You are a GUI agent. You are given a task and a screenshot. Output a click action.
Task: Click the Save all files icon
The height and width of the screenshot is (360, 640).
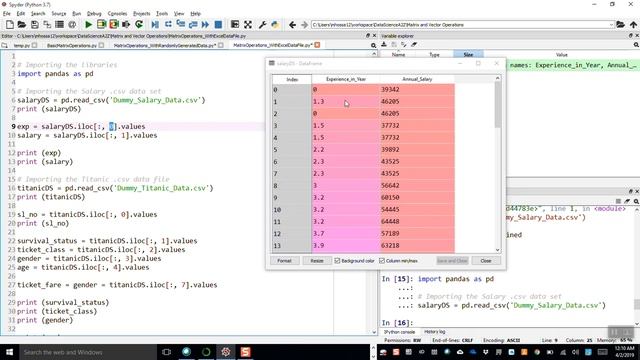pyautogui.click(x=47, y=25)
